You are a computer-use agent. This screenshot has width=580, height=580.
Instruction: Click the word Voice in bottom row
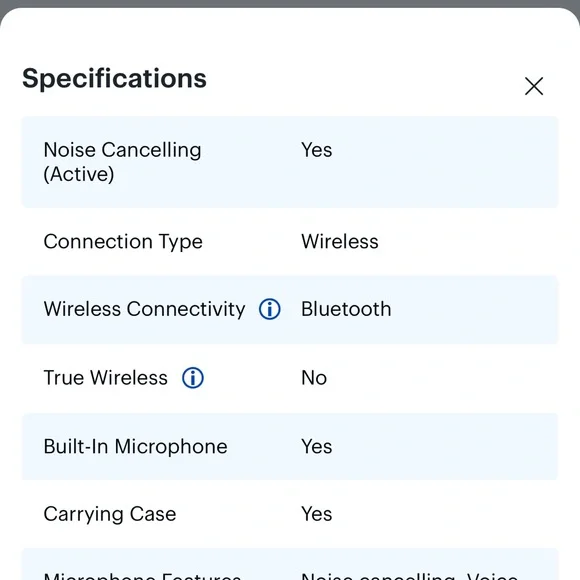click(492, 576)
